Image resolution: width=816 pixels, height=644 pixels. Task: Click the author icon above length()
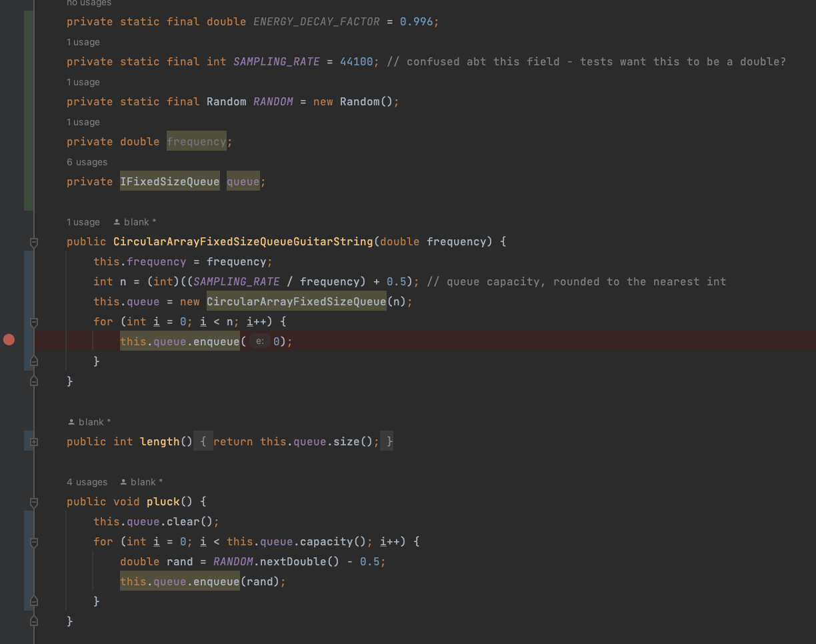71,422
